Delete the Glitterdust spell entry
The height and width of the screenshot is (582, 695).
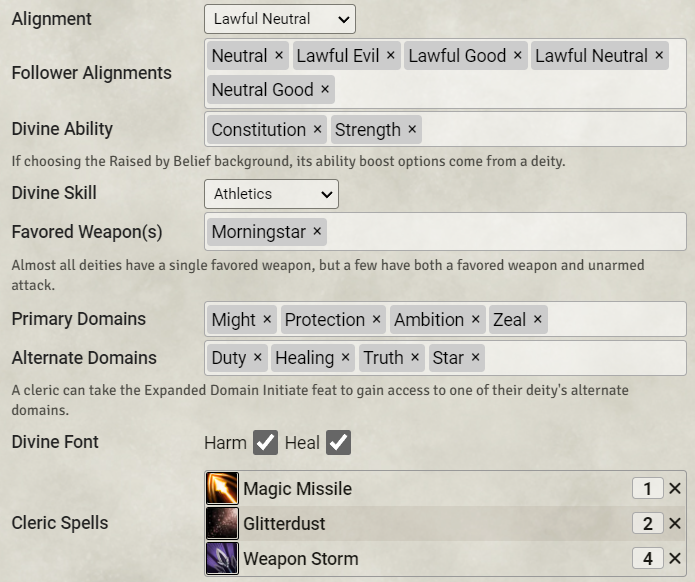coord(675,524)
